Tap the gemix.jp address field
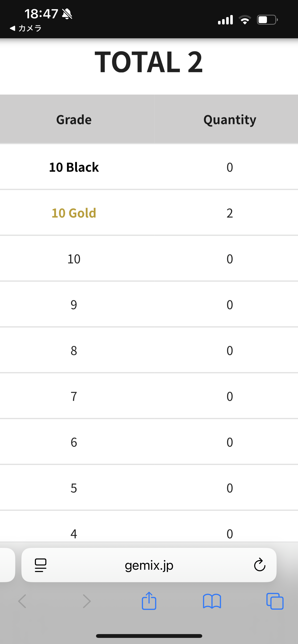This screenshot has width=298, height=644. (149, 565)
